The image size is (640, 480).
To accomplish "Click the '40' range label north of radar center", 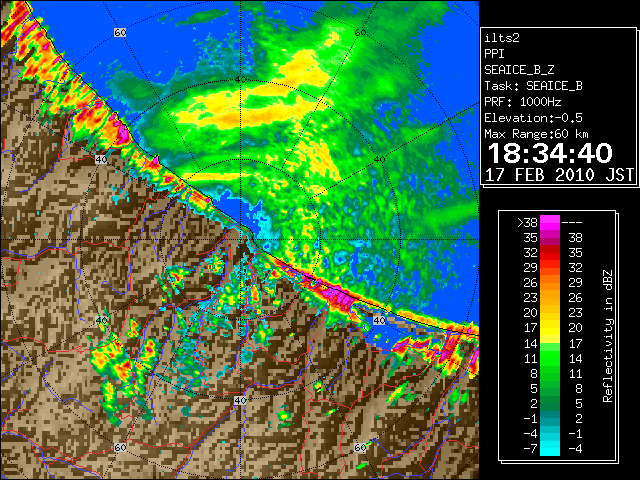I will pyautogui.click(x=240, y=80).
